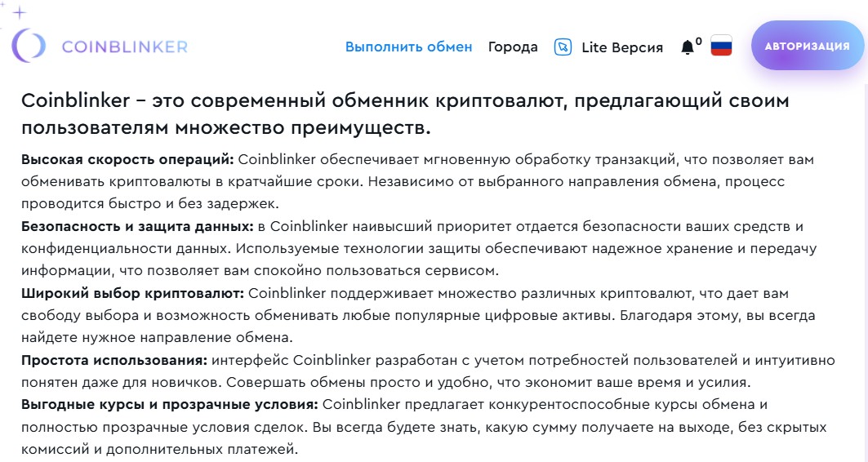868x462 pixels.
Task: Select the bold 'Высокая скорость операций' label
Action: 128,159
